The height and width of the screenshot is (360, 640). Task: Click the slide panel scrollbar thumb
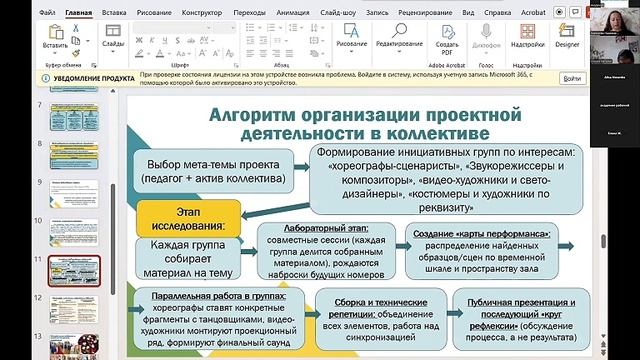click(113, 239)
